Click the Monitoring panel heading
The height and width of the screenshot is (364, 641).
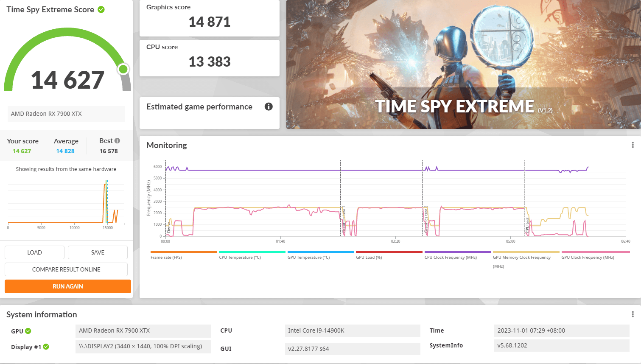click(x=167, y=145)
